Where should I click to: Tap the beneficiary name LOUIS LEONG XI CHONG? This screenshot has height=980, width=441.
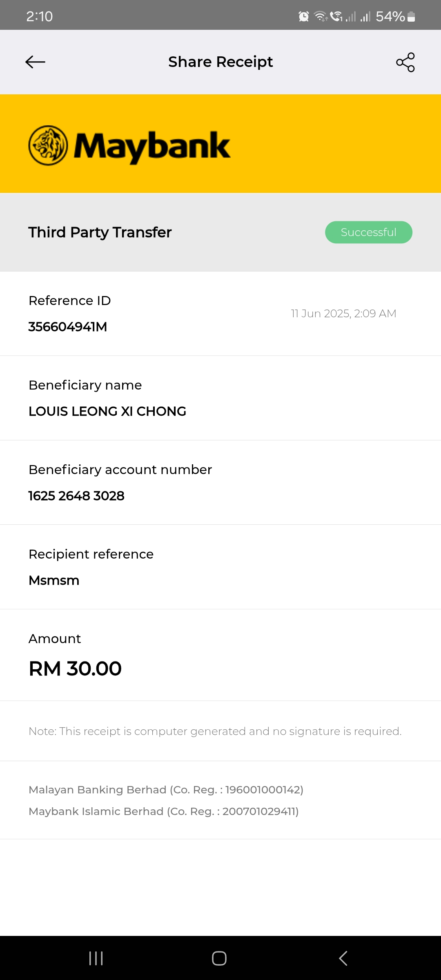tap(107, 411)
